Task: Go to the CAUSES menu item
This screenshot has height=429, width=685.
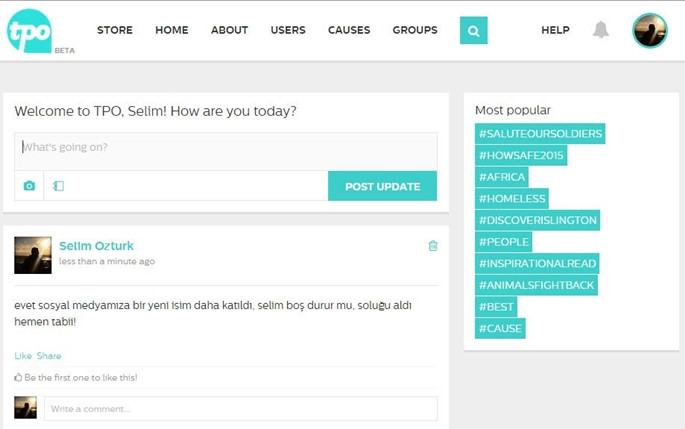Action: click(349, 30)
